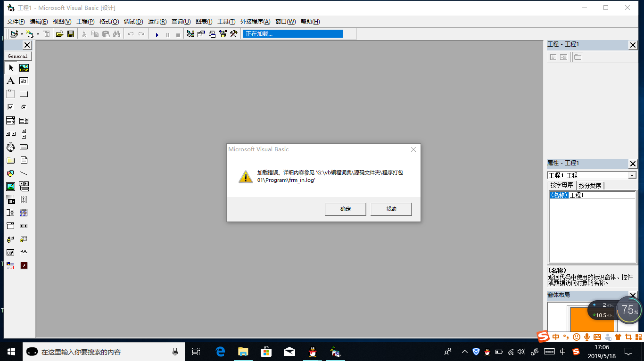644x361 pixels.
Task: Open the 外接程序(A) menu
Action: [x=256, y=22]
